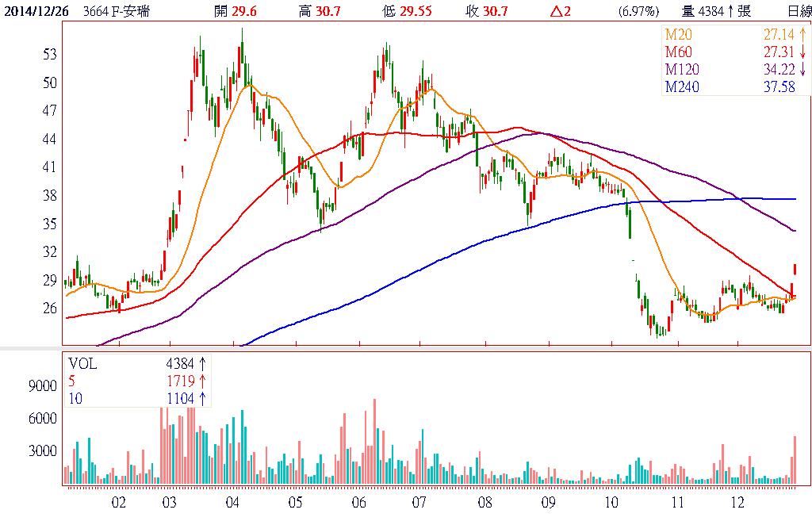Click the M120 down arrow indicator
The image size is (812, 525).
(x=802, y=71)
